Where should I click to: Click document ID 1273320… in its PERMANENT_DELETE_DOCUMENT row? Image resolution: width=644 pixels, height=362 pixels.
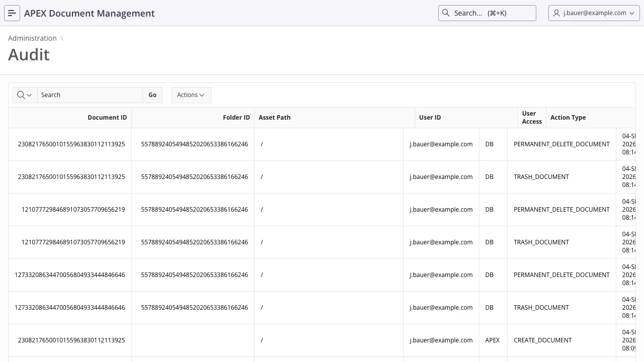click(x=70, y=275)
